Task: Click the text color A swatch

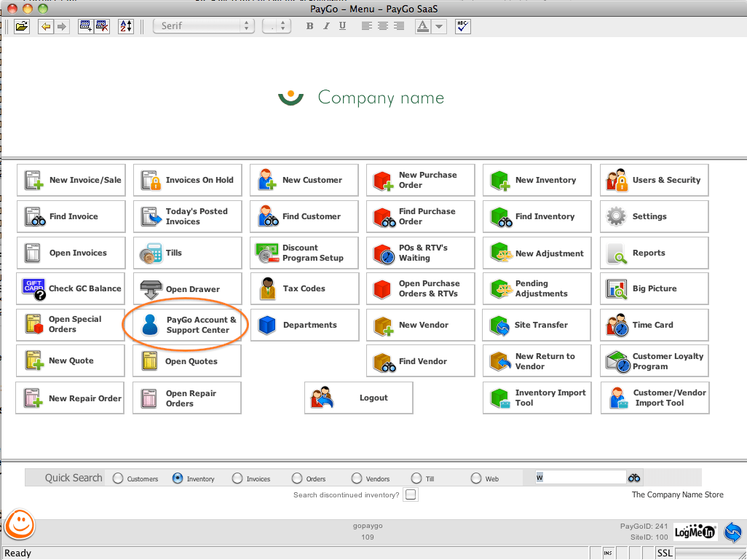Action: 422,26
